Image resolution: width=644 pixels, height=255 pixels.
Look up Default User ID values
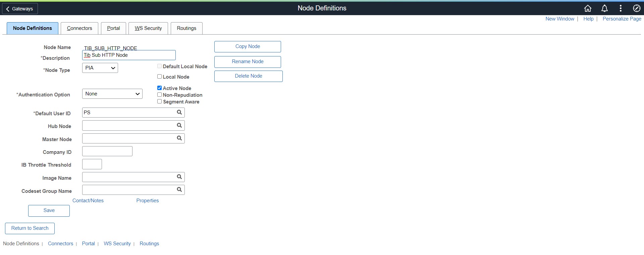tap(179, 113)
